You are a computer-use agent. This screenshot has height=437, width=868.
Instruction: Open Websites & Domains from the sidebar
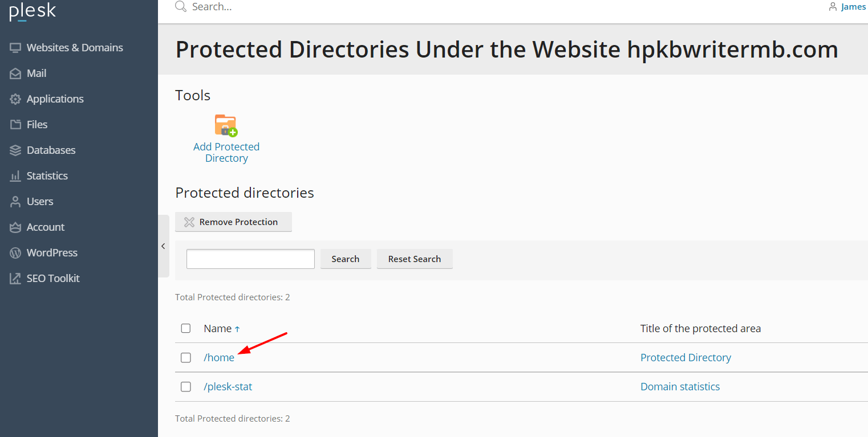click(15, 47)
